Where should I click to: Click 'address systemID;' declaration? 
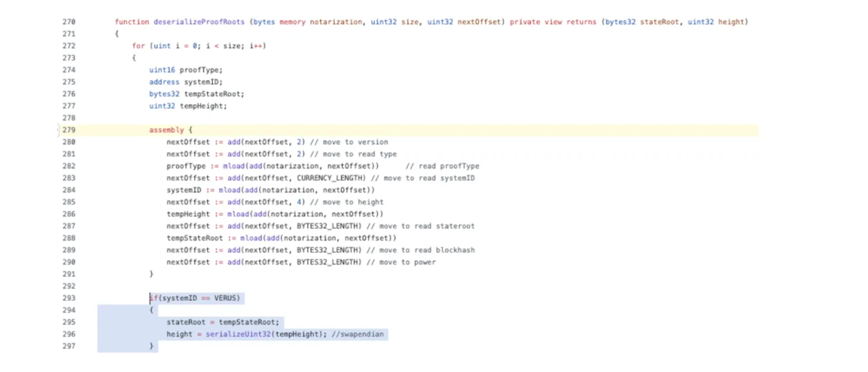pos(186,82)
